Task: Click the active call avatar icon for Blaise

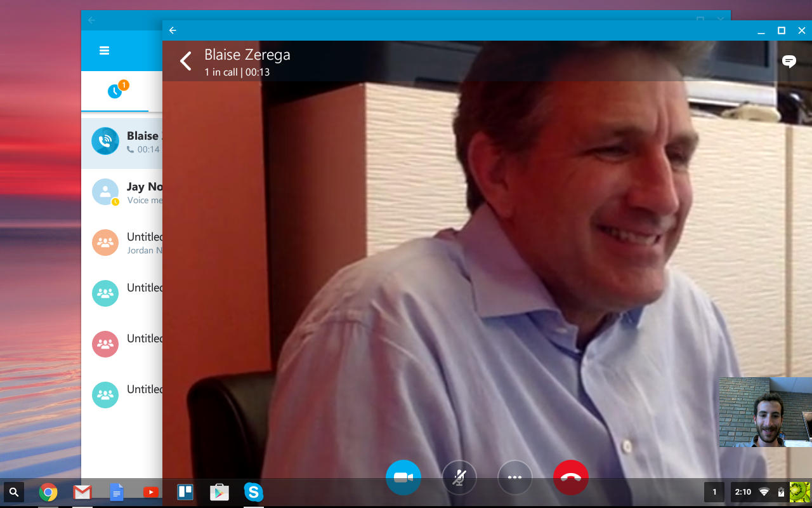Action: [x=105, y=141]
